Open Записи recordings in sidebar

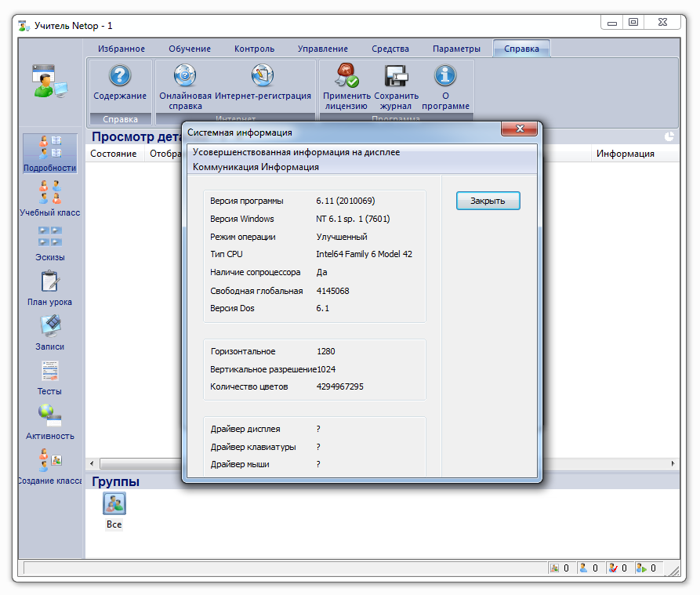tap(49, 332)
